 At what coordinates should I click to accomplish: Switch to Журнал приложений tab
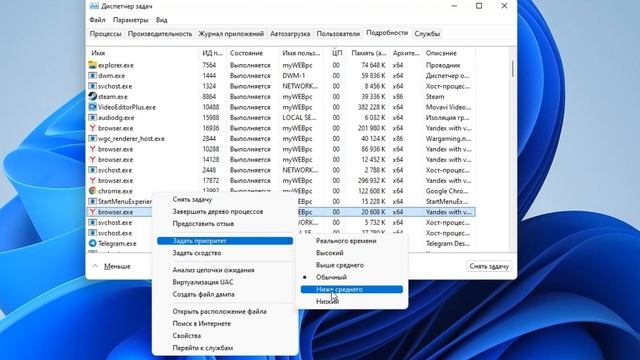point(231,34)
